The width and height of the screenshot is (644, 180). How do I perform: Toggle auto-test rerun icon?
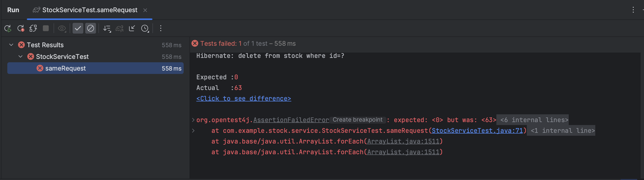click(33, 28)
